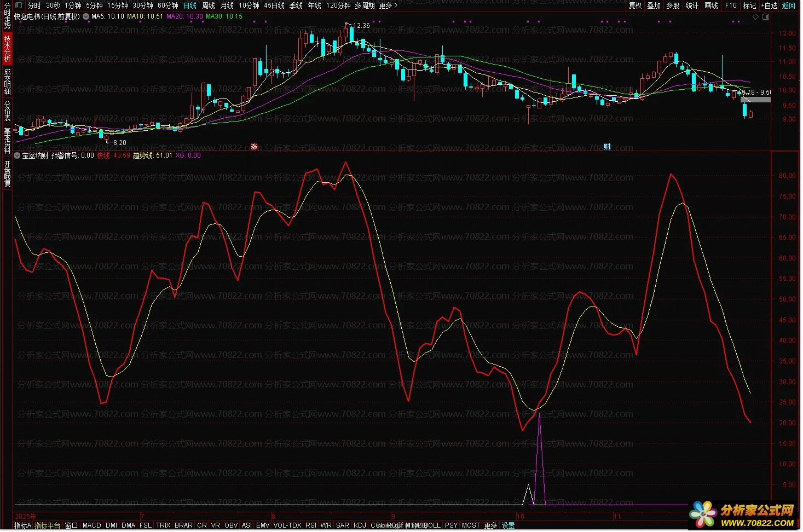Select the 120分钟 period
This screenshot has height=532, width=803.
(338, 5)
